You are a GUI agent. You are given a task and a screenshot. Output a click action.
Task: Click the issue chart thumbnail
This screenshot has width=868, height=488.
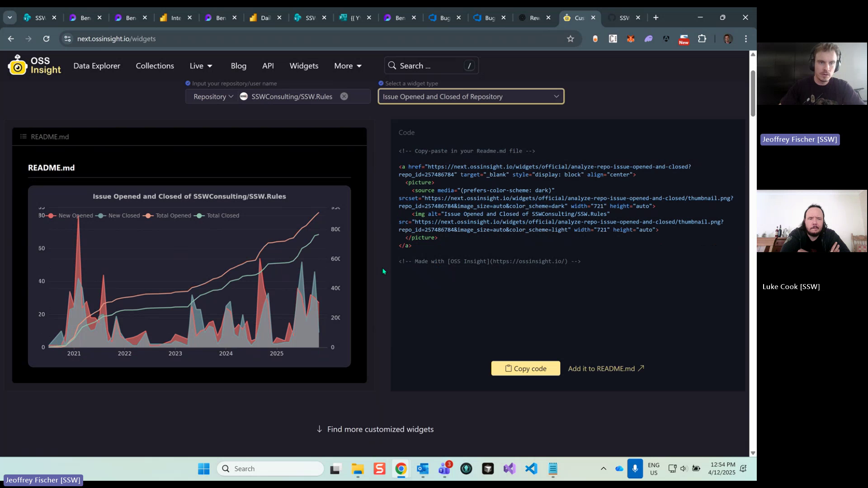(x=189, y=276)
